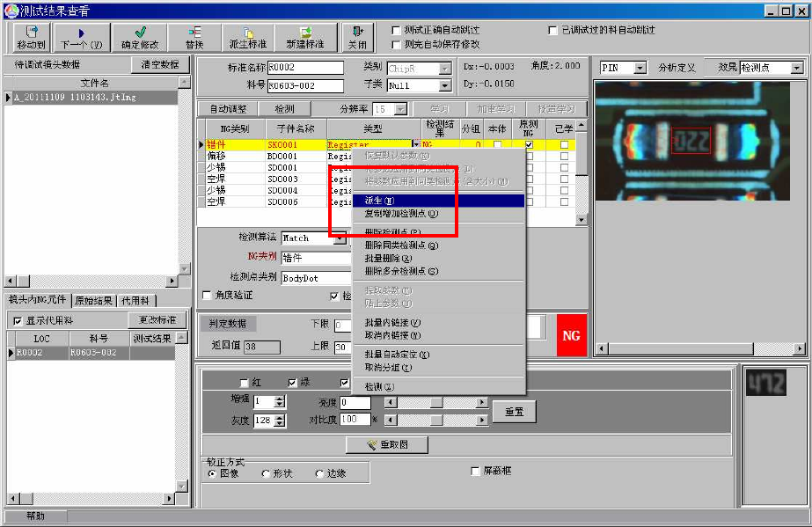The width and height of the screenshot is (812, 527).
Task: Click the 自动调整 button
Action: click(229, 109)
